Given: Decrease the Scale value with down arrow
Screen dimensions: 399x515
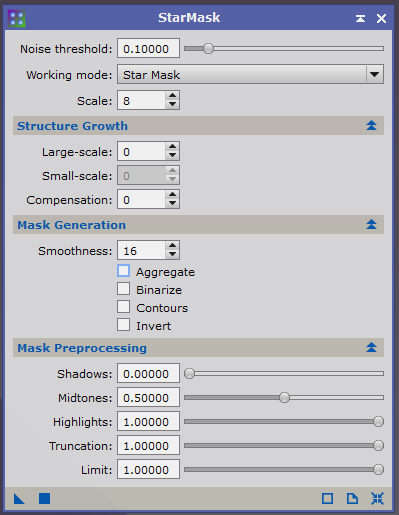Looking at the screenshot, I should coord(172,104).
